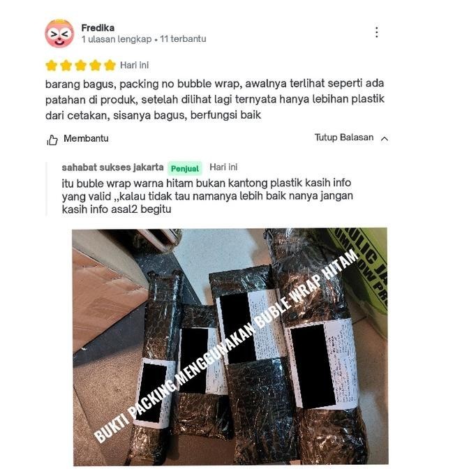Click the green Penjual badge

tap(184, 168)
